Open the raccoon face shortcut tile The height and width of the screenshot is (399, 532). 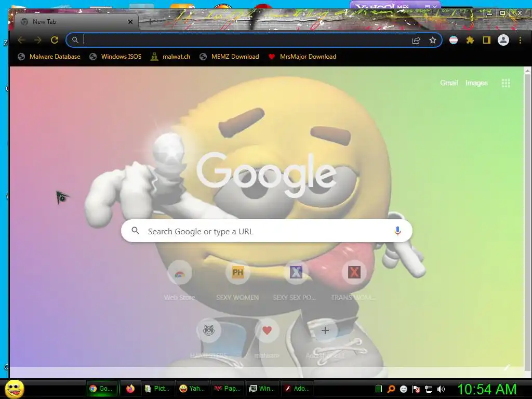209,339
